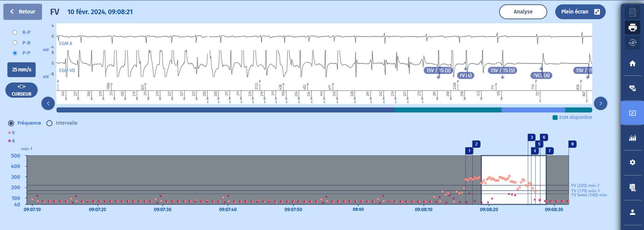Click the sync refresh sidebar icon

click(632, 43)
